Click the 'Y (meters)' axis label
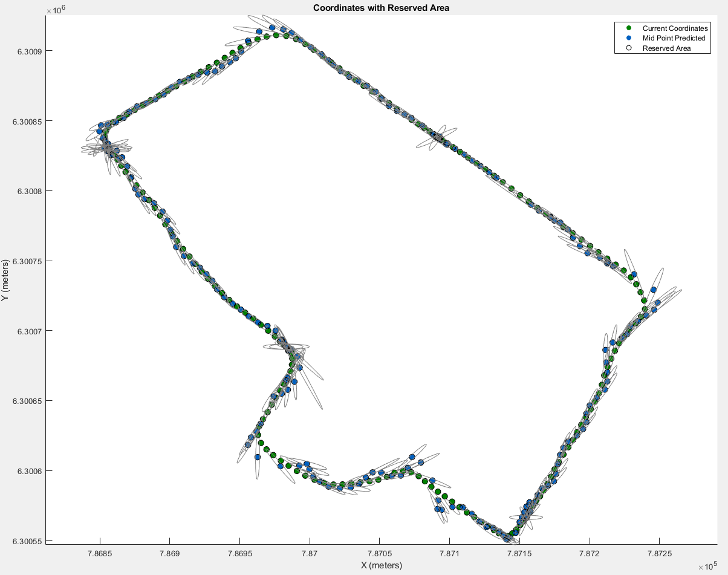This screenshot has width=728, height=575. point(5,281)
